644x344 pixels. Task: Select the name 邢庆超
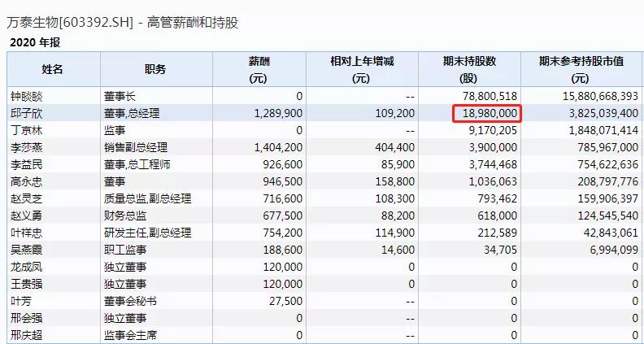27,335
